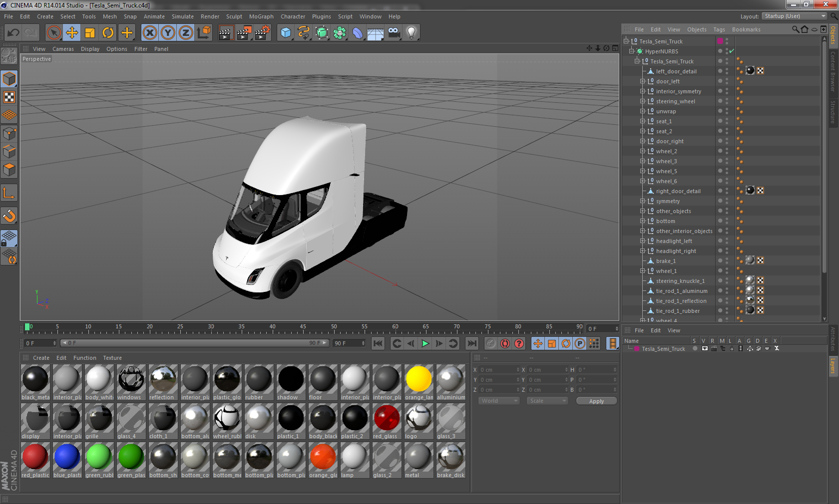Switch to Model mode
Viewport: 839px width, 504px height.
[x=9, y=79]
